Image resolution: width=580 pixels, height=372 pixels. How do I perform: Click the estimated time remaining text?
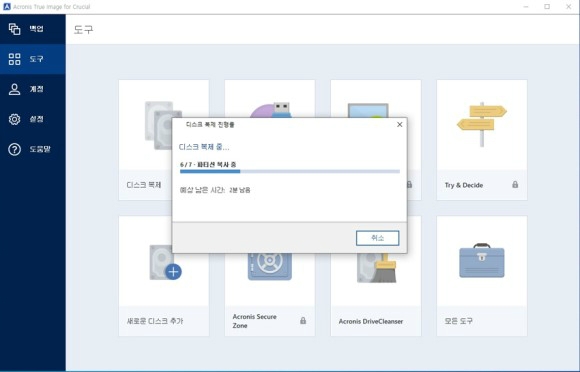click(x=215, y=190)
